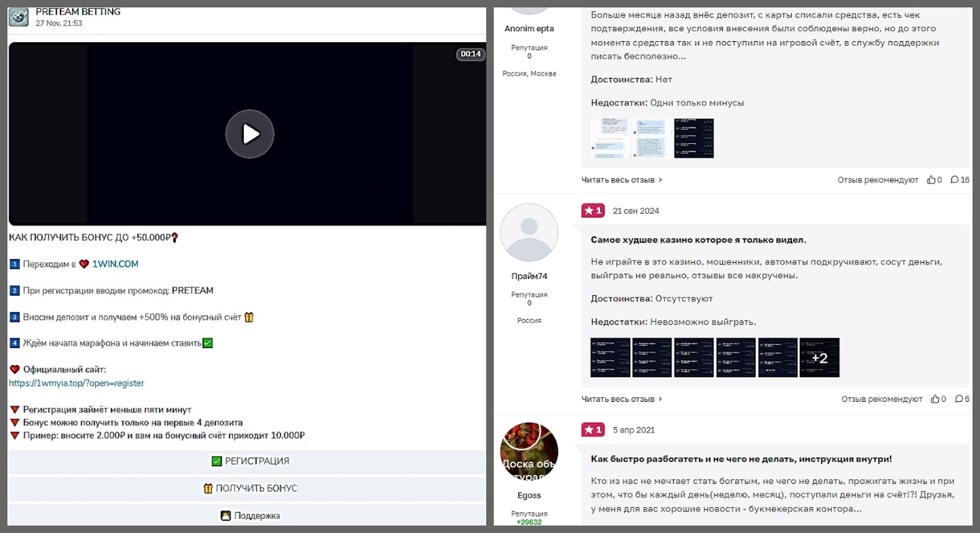The height and width of the screenshot is (533, 980).
Task: Follow the 1WIN.COM link
Action: pos(115,264)
